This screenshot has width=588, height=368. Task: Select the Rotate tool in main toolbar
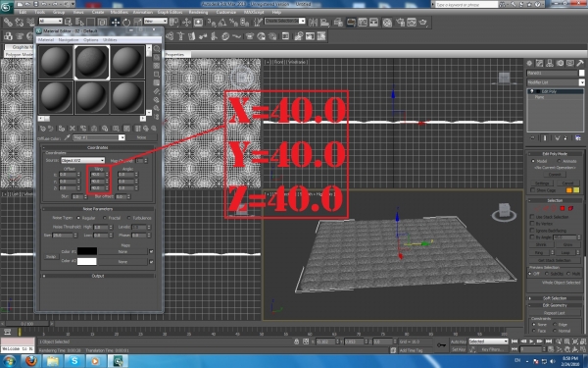126,23
